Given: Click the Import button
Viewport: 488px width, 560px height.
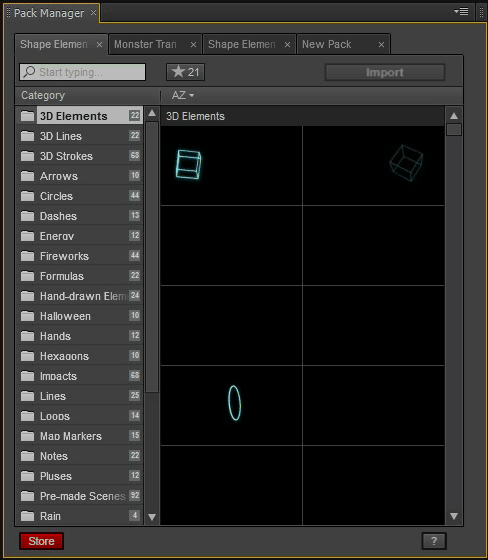Looking at the screenshot, I should click(385, 72).
